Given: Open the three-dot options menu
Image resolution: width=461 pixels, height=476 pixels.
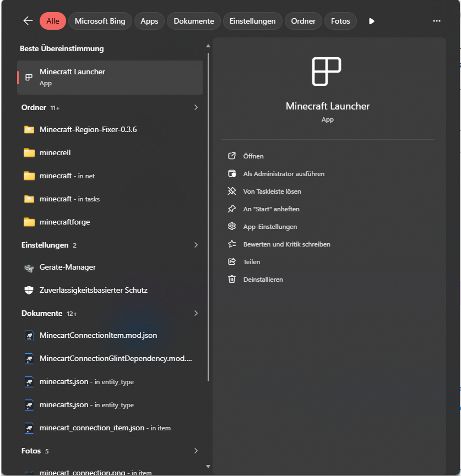Looking at the screenshot, I should [437, 21].
